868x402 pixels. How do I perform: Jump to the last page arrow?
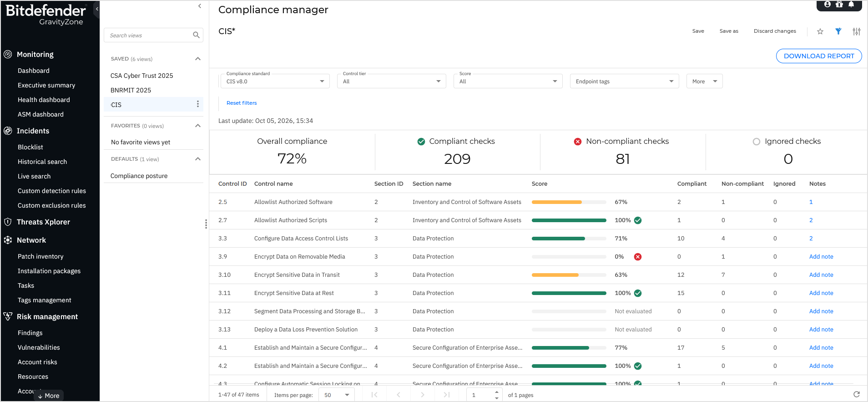(447, 395)
